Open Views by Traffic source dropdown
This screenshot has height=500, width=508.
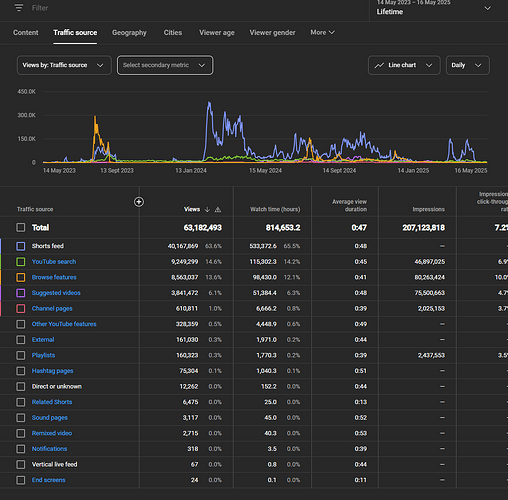tap(64, 65)
